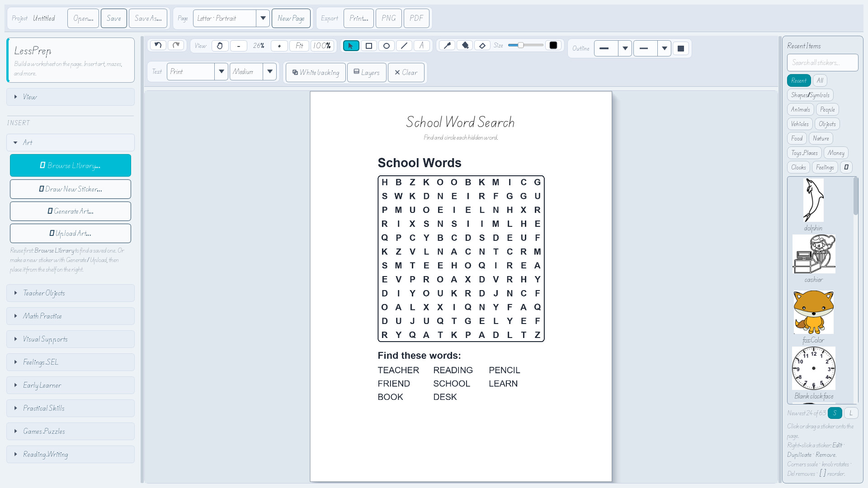
Task: Select the hand pan tool
Action: tap(220, 46)
